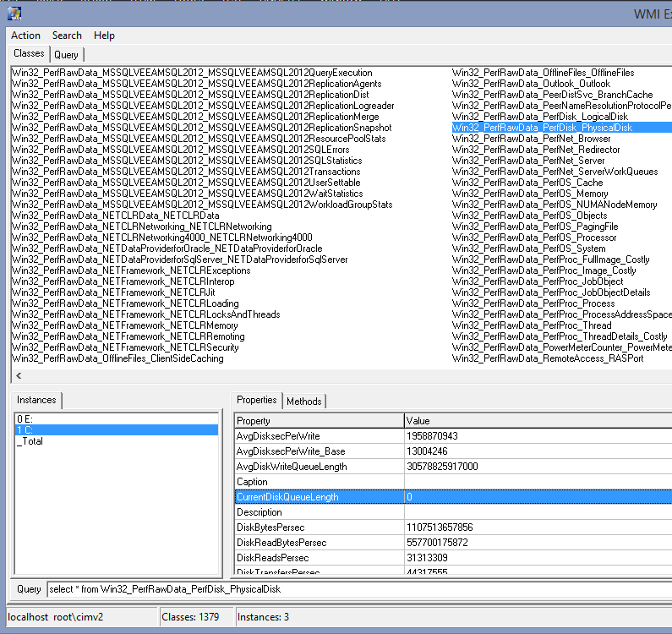This screenshot has width=672, height=634.
Task: Select the Instances tab
Action: pyautogui.click(x=36, y=400)
